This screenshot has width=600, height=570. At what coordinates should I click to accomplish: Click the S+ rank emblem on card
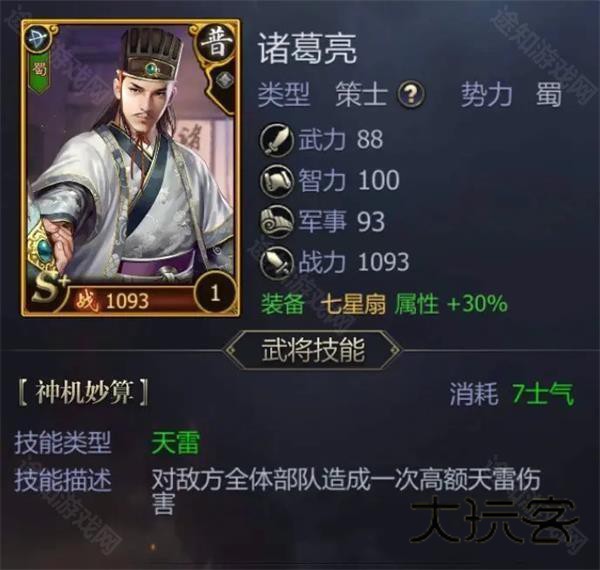coord(49,289)
